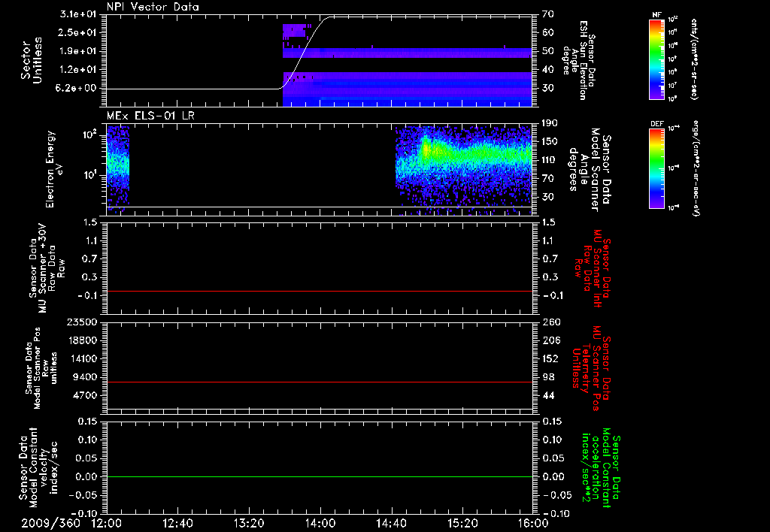The width and height of the screenshot is (770, 532).
Task: Click the 260 telemetry tick label
Action: [x=550, y=322]
